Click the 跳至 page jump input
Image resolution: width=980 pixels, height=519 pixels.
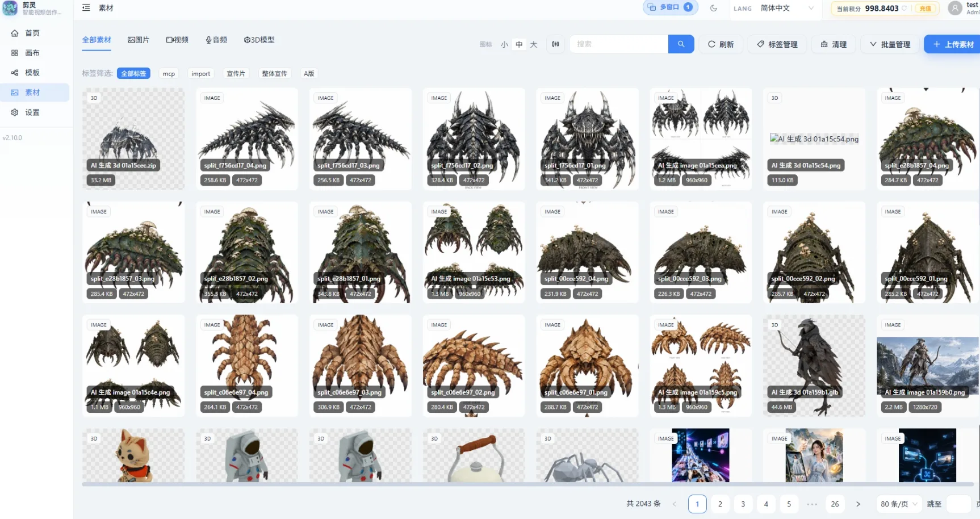959,504
